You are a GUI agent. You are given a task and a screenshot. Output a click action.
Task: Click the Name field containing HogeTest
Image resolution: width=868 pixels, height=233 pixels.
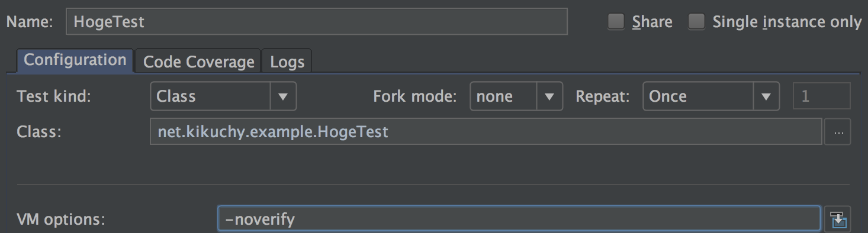[317, 22]
